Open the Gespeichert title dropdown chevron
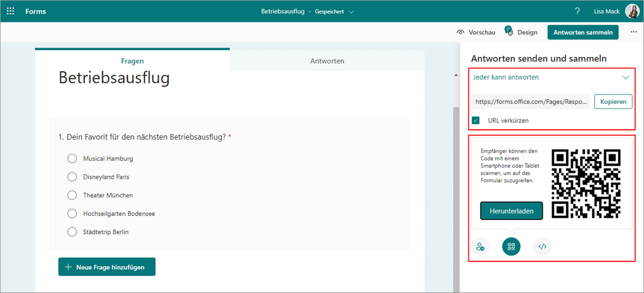 tap(351, 12)
